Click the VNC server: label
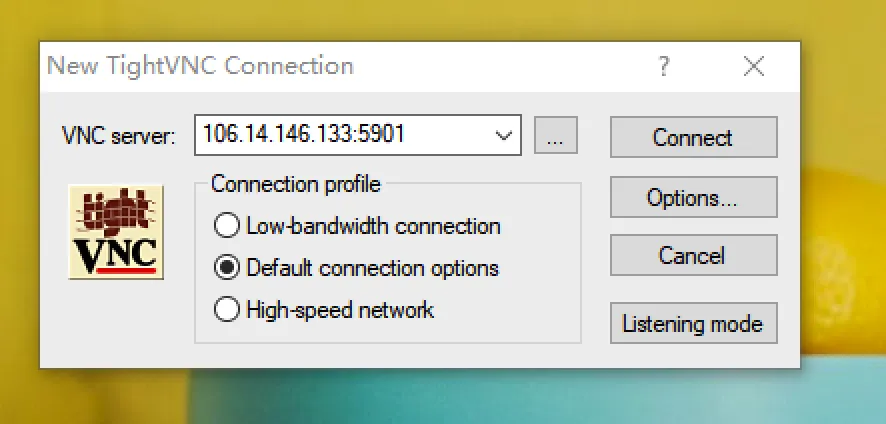 (119, 136)
